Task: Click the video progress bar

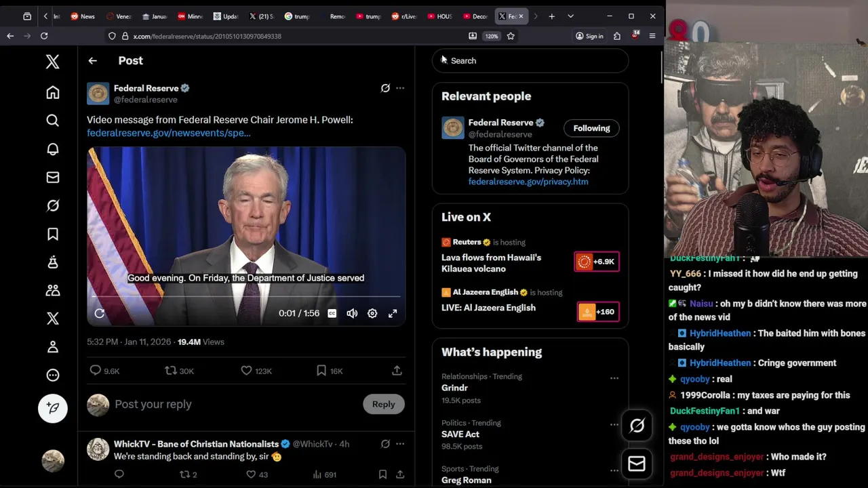Action: point(246,297)
